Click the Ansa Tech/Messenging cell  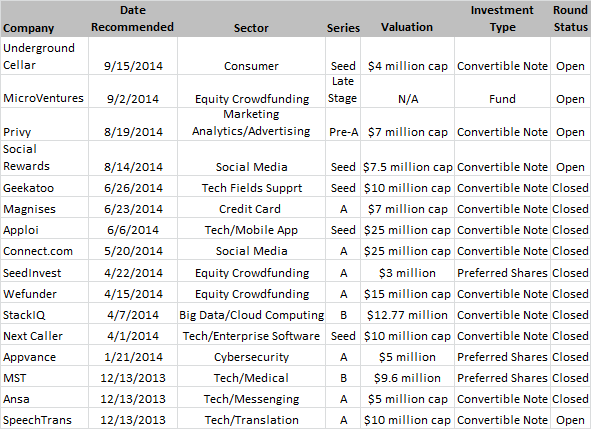(251, 399)
